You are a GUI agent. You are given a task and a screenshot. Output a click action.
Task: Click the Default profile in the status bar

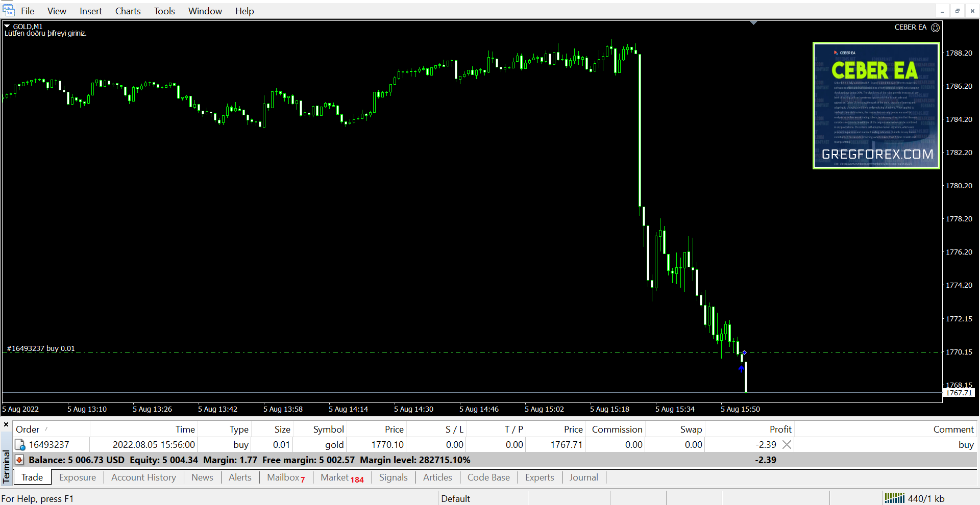tap(455, 498)
